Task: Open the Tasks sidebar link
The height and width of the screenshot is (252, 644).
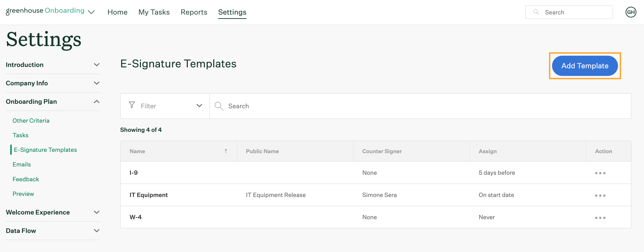Action: point(20,135)
